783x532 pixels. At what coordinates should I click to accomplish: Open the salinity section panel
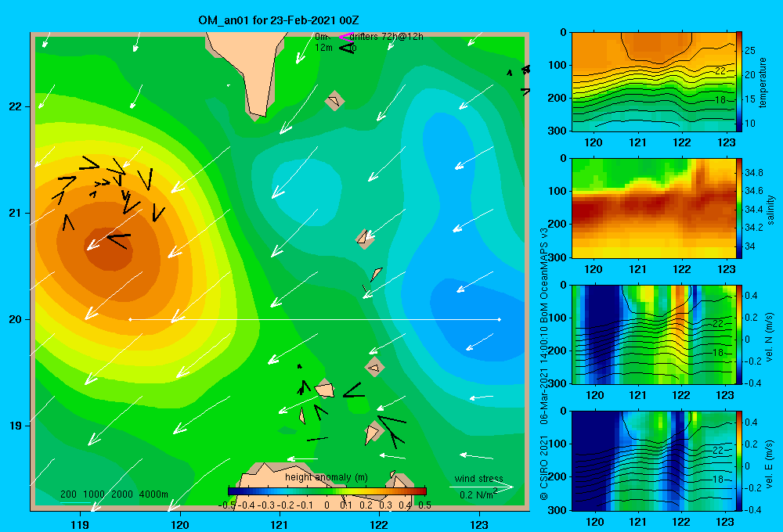[653, 208]
